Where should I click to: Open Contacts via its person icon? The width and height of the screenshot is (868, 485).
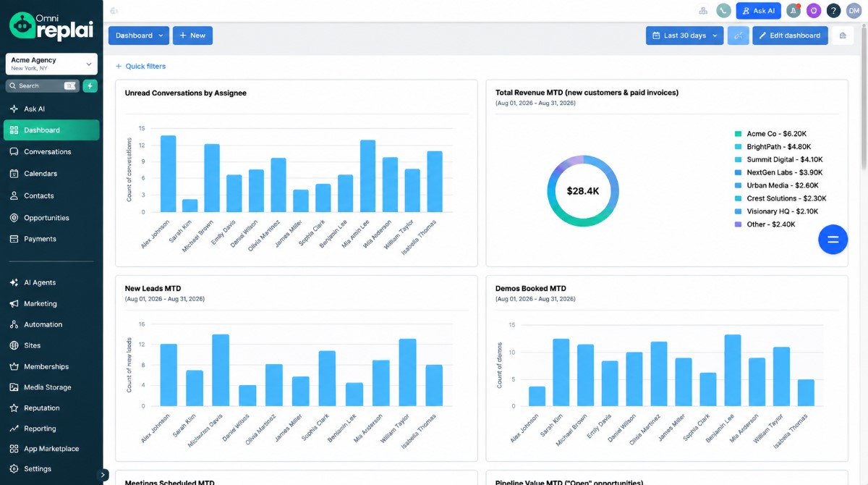14,195
